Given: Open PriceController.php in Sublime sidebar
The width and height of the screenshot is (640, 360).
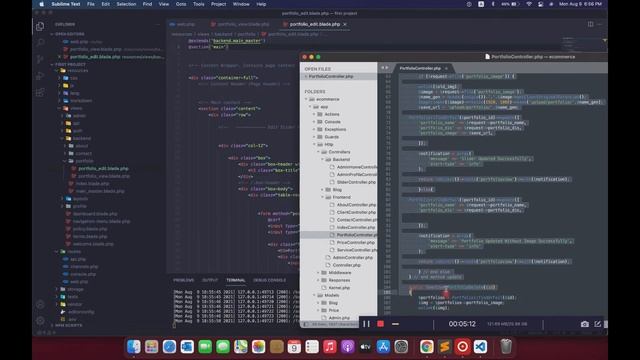Looking at the screenshot, I should coord(355,242).
